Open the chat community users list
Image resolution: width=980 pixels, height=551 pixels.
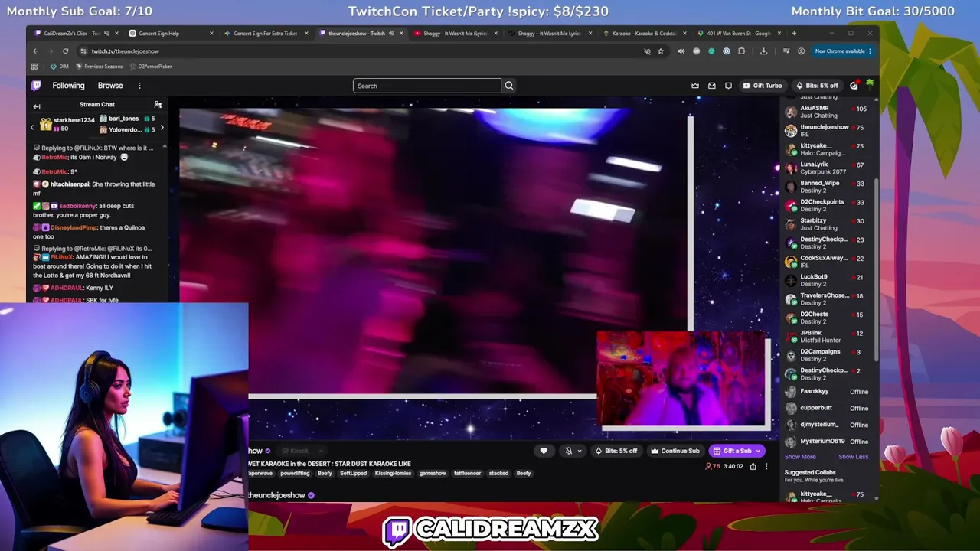click(158, 104)
